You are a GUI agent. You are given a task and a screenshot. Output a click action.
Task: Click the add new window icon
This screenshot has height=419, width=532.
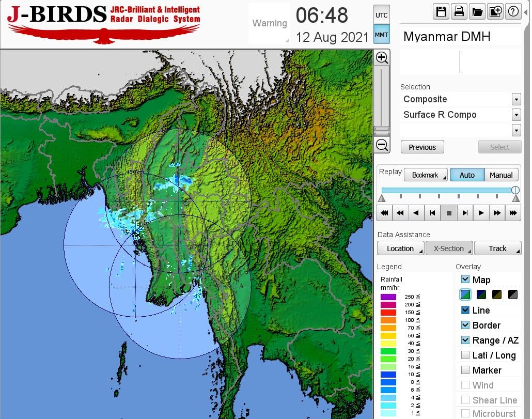pos(495,11)
